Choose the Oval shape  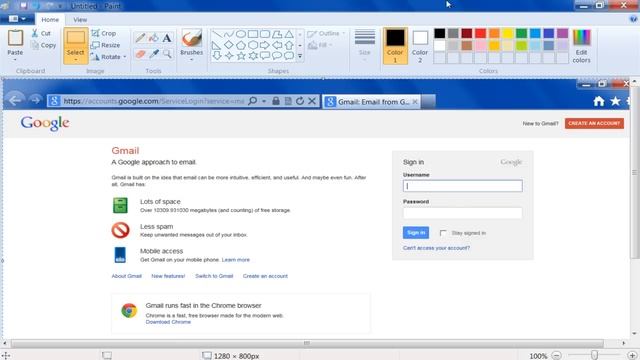(x=241, y=34)
